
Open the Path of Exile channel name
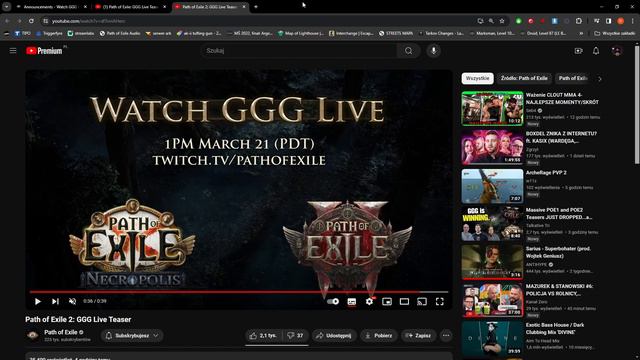pos(60,332)
